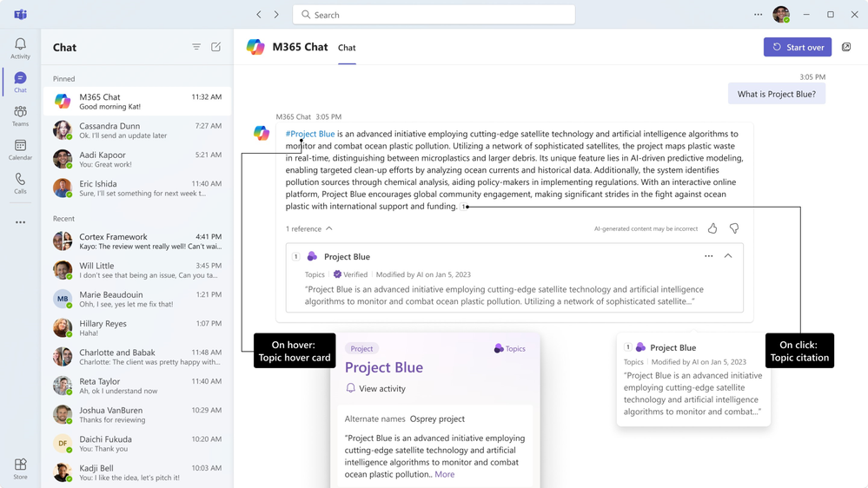Screen dimensions: 868x488
Task: Open the #Project Blue topic link
Action: pyautogui.click(x=310, y=134)
